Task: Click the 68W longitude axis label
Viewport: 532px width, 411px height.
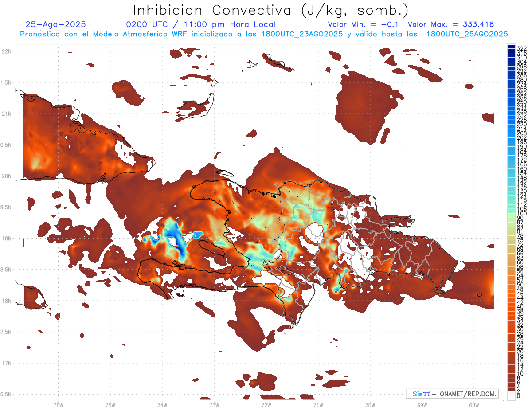Action: click(x=473, y=405)
